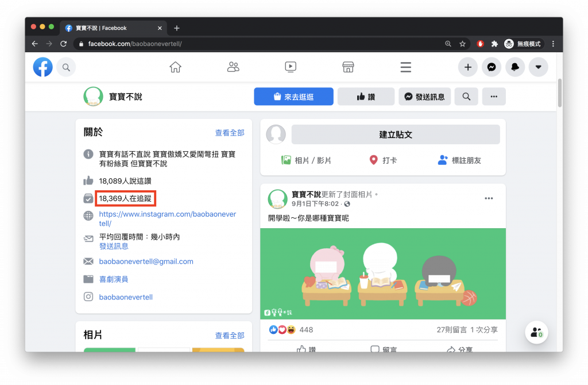588x385 pixels.
Task: View 1 次分享 shares count
Action: click(483, 330)
